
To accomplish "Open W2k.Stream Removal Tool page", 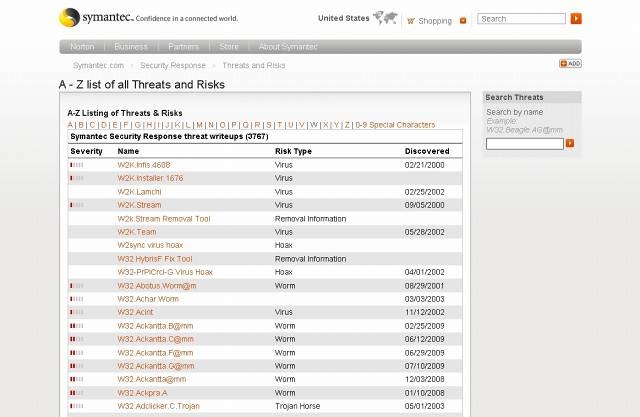I will (x=164, y=219).
